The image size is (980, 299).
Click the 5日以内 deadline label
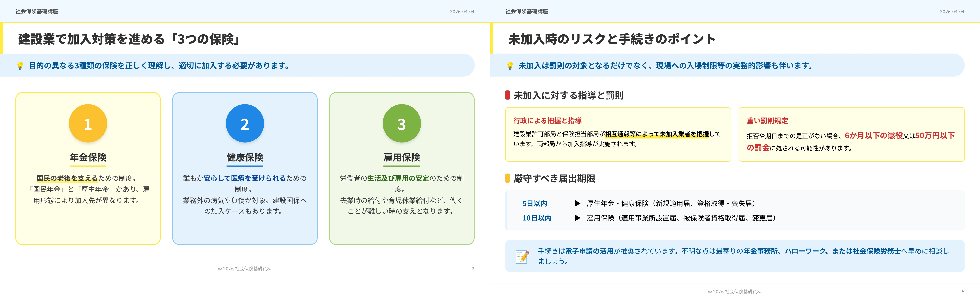pos(534,203)
